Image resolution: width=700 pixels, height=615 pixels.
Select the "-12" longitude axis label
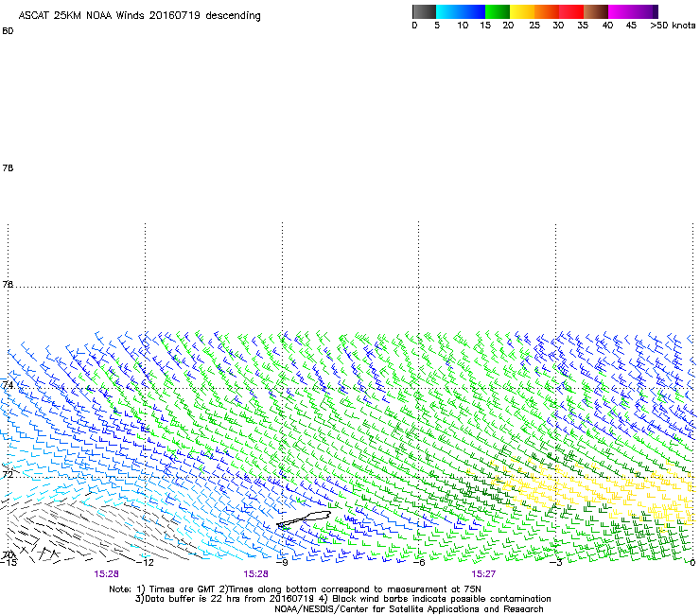145,563
